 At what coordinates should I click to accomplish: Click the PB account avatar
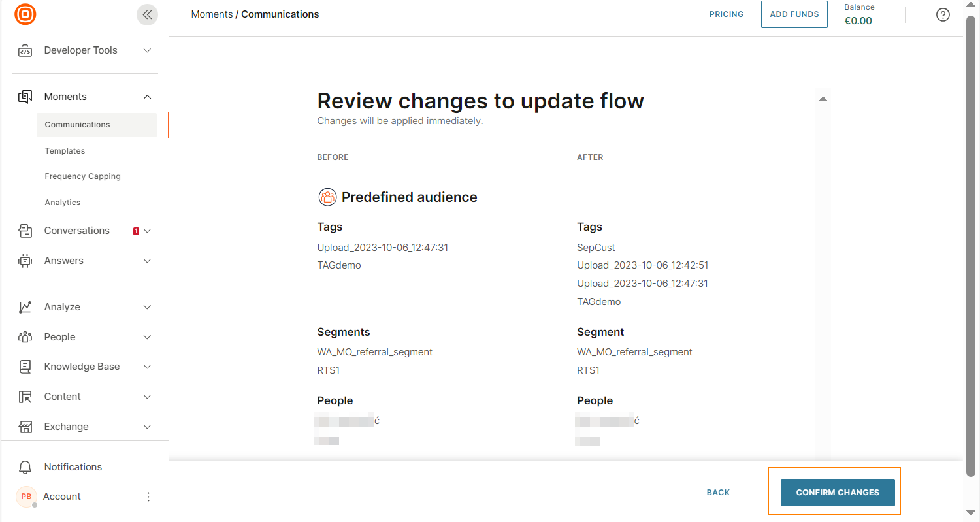[26, 497]
